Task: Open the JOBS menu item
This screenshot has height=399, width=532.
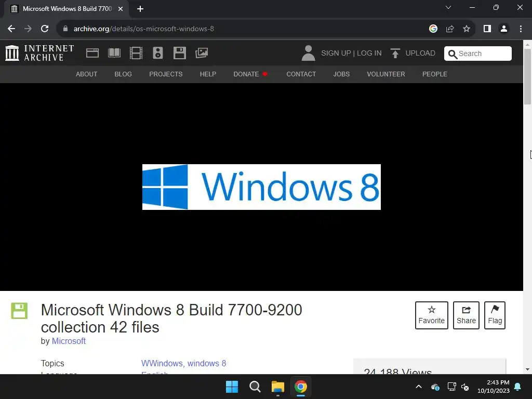Action: [x=341, y=74]
